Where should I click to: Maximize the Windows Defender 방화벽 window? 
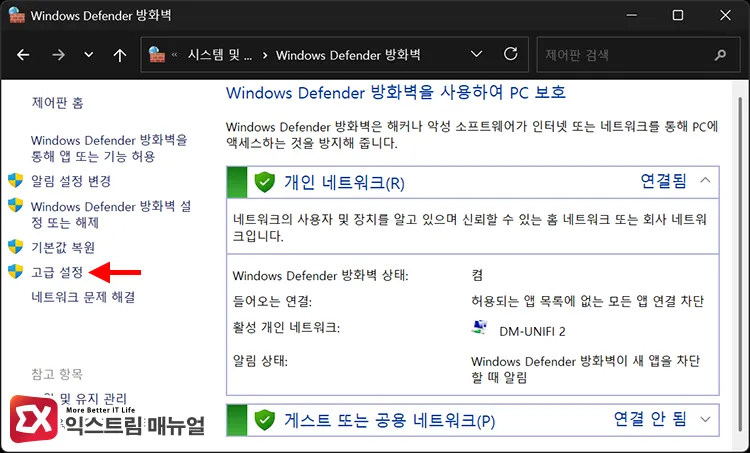678,15
